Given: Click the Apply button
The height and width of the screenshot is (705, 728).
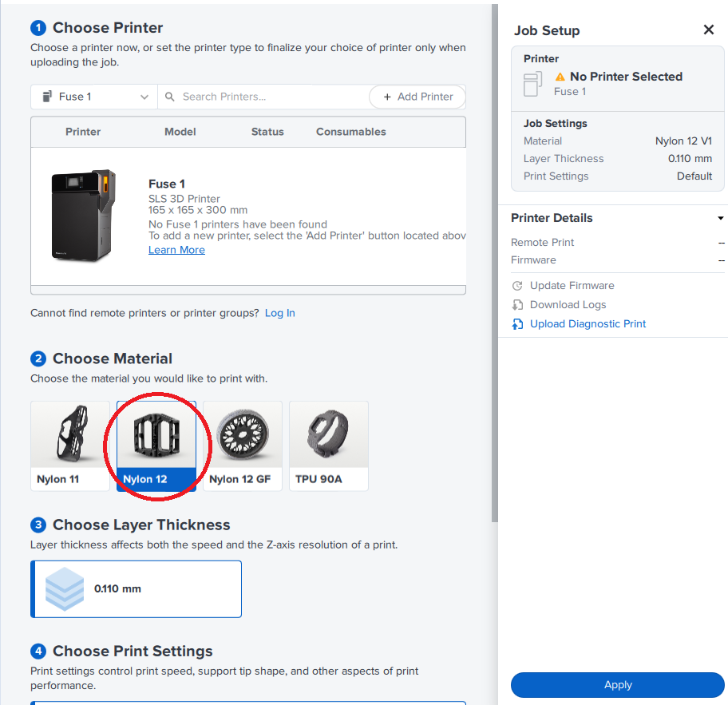Looking at the screenshot, I should (x=618, y=685).
